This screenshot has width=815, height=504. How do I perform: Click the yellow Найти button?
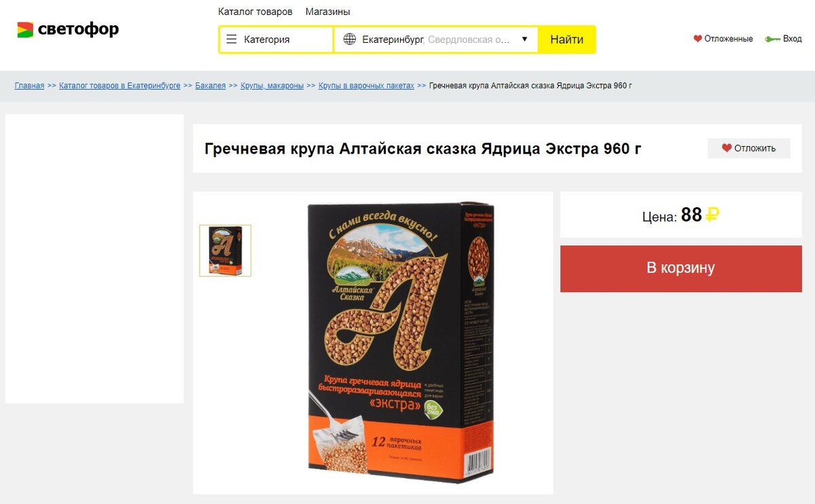coord(567,39)
